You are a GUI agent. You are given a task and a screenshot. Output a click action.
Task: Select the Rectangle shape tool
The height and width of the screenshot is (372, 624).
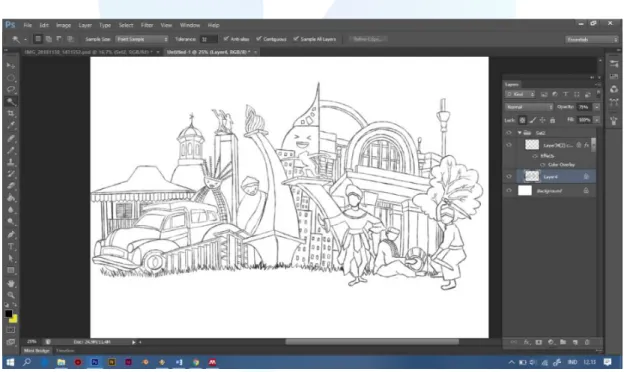click(x=11, y=271)
